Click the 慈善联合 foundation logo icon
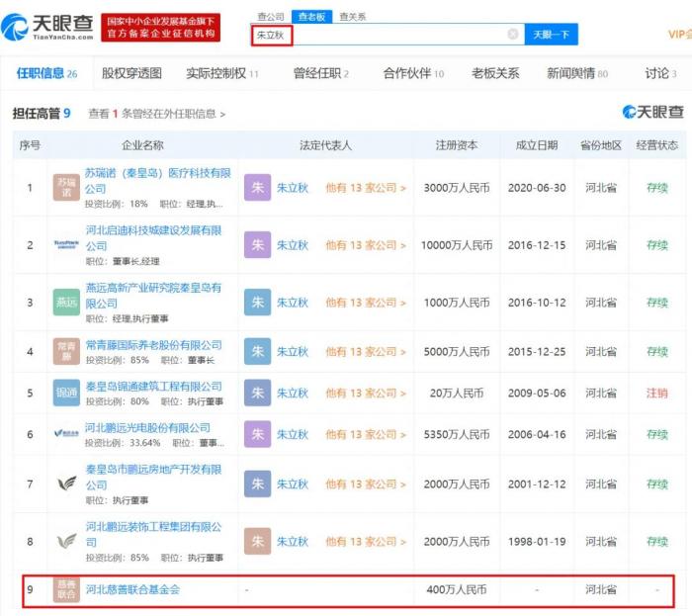The height and width of the screenshot is (616, 692). pos(66,590)
